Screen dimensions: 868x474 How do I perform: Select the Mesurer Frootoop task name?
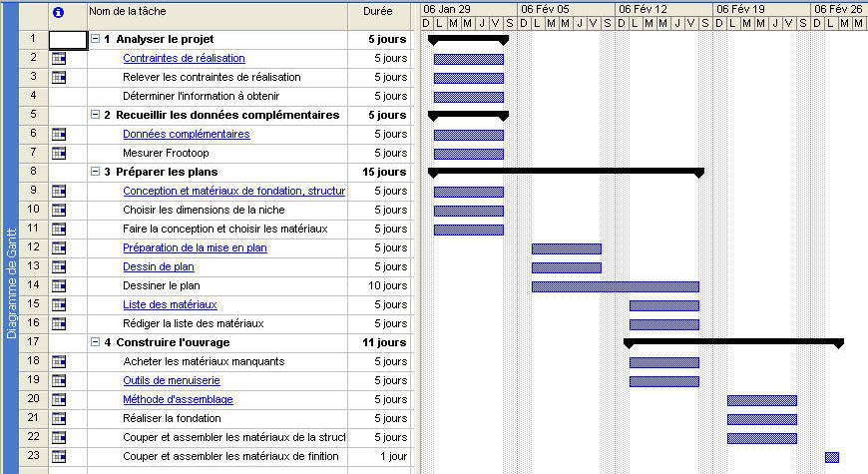(x=166, y=153)
